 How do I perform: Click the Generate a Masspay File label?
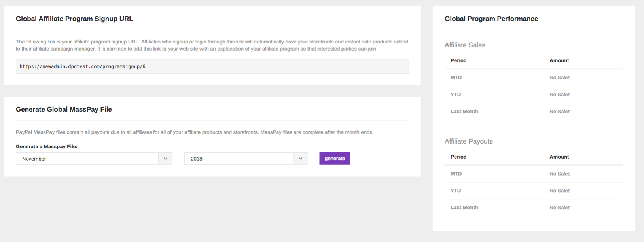pyautogui.click(x=47, y=146)
